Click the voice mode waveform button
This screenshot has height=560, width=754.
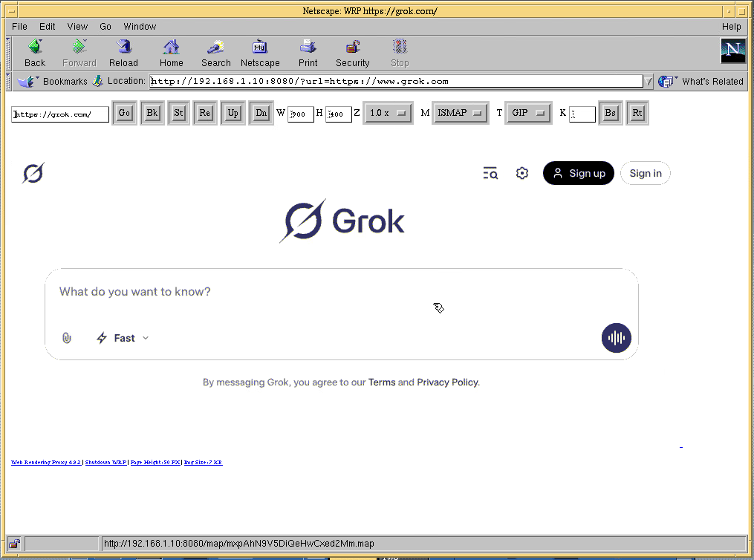tap(616, 338)
